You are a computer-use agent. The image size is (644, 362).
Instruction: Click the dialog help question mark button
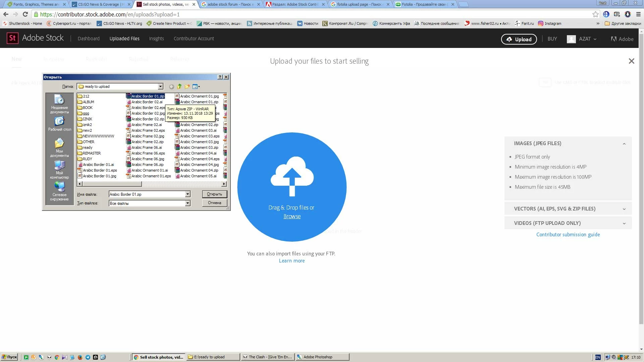coord(220,77)
